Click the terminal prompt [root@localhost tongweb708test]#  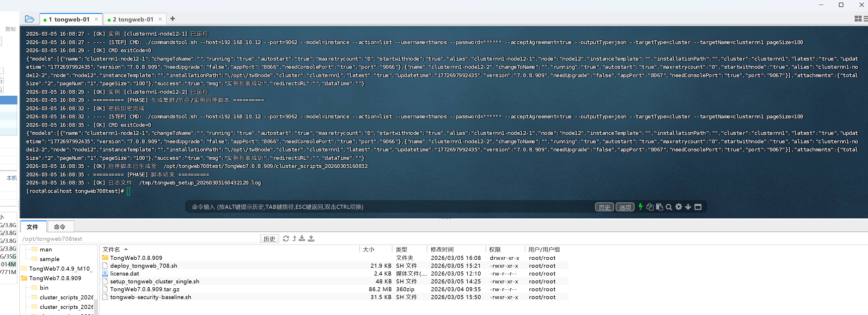pyautogui.click(x=75, y=191)
